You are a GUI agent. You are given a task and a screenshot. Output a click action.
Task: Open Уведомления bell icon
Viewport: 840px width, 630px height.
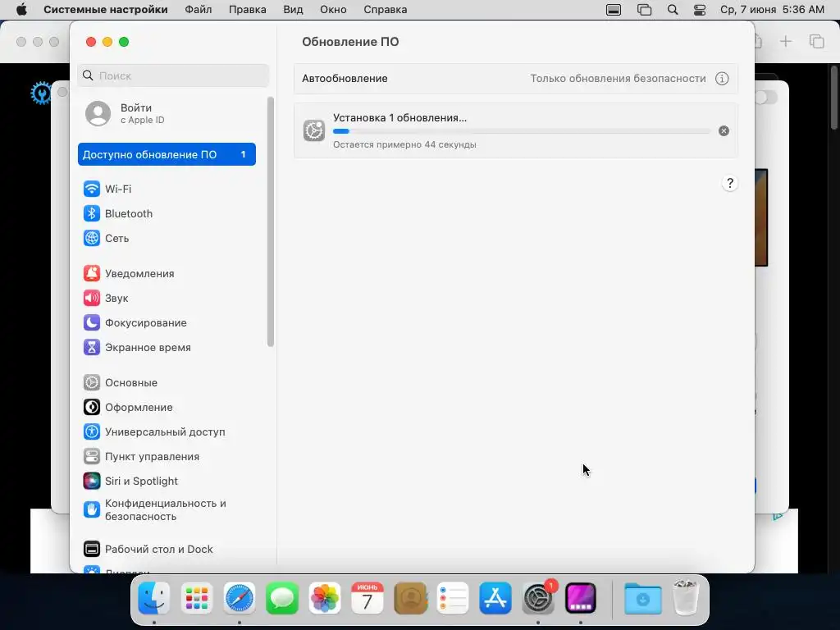point(92,273)
